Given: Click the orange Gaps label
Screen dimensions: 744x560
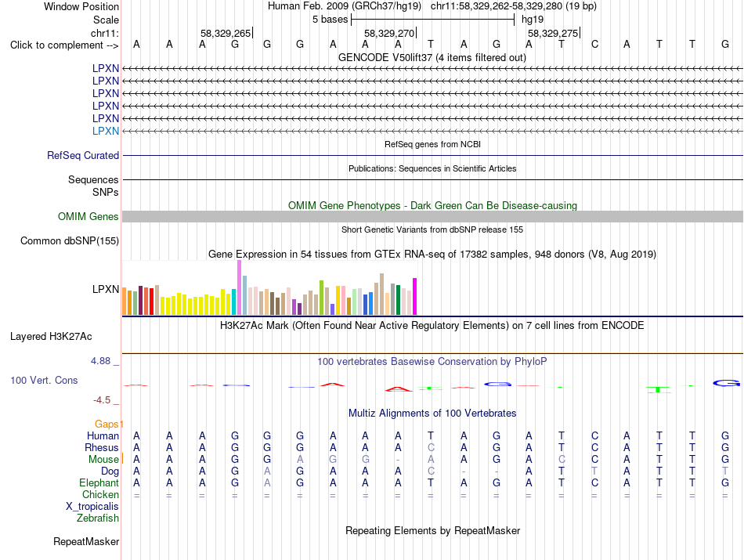Looking at the screenshot, I should pyautogui.click(x=107, y=424).
